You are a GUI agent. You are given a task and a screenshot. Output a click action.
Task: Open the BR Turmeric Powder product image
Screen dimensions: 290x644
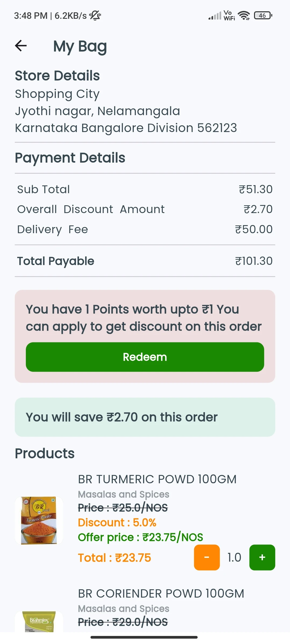(x=39, y=520)
